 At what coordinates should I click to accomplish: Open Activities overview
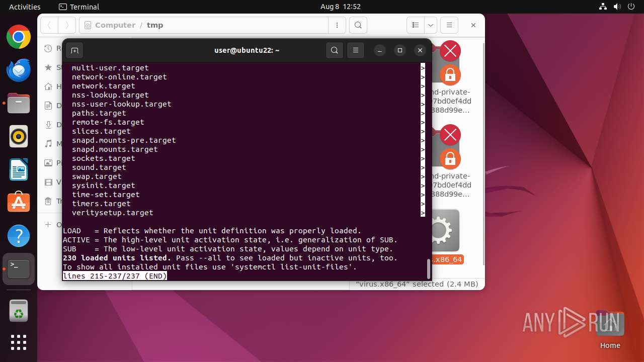coord(25,7)
